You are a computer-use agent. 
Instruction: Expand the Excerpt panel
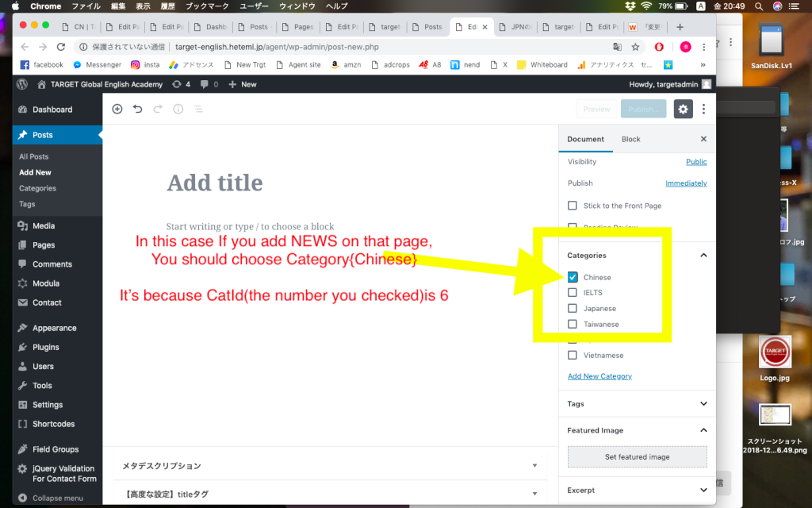point(703,491)
